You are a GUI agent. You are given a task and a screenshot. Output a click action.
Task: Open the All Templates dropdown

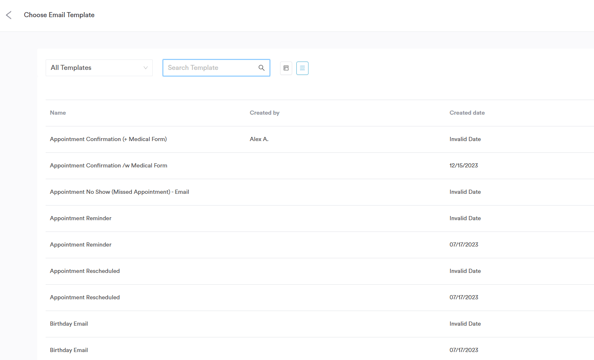tap(99, 68)
